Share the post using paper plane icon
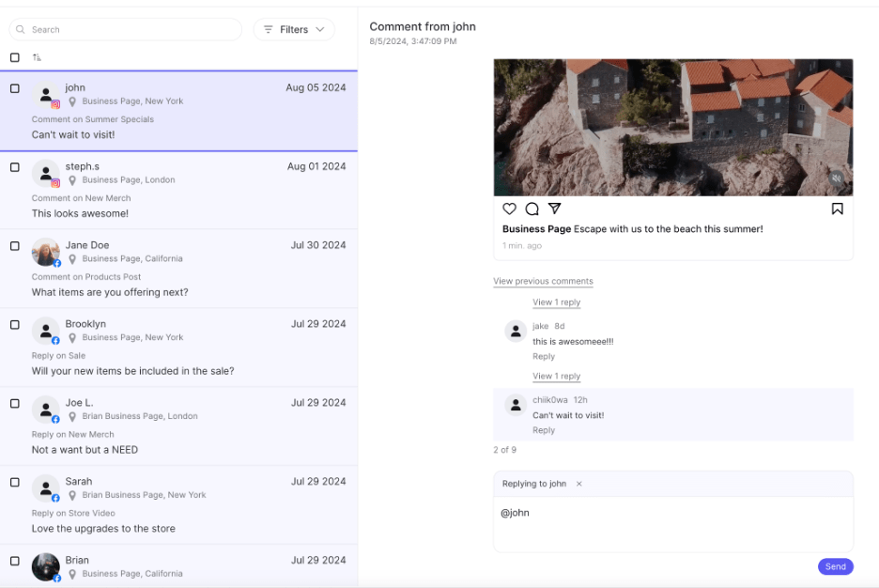 pos(554,209)
